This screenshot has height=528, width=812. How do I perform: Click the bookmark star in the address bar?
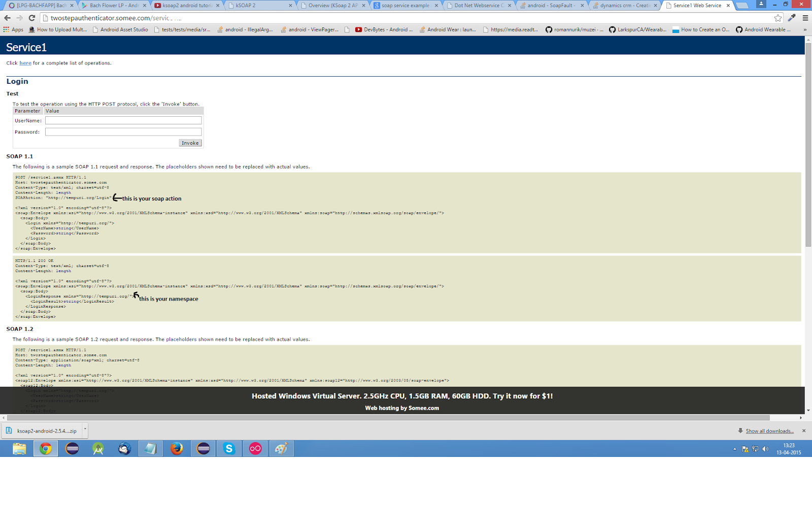pyautogui.click(x=777, y=17)
